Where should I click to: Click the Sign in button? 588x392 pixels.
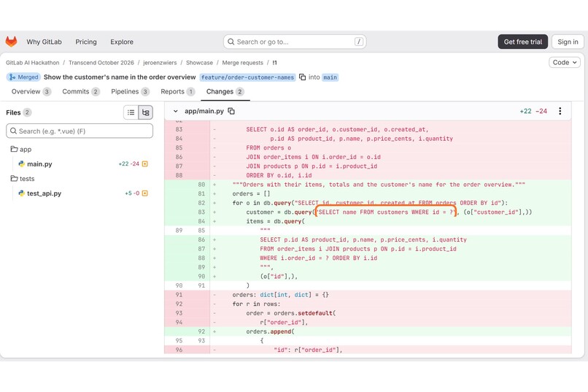tap(568, 42)
